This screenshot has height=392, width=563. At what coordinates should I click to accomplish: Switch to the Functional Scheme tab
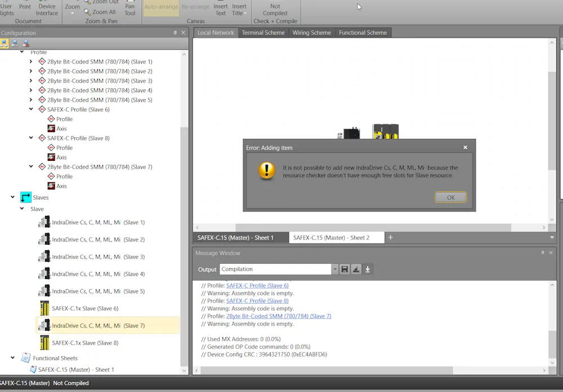363,33
